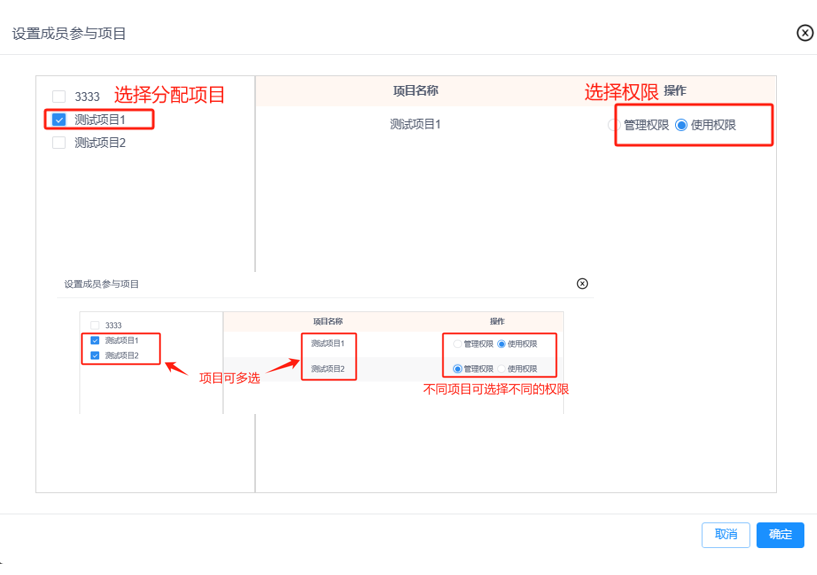Image resolution: width=817 pixels, height=575 pixels.
Task: Click 测试项目1 name cell in the top table
Action: 415,125
